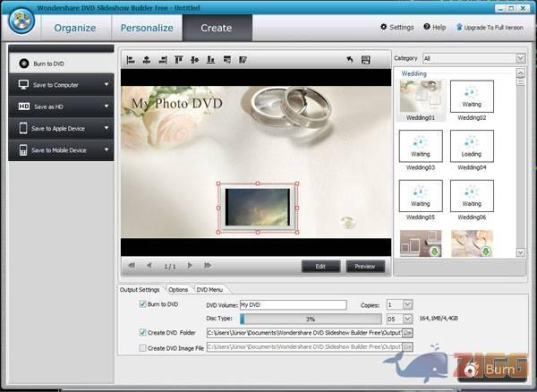537x392 pixels.
Task: Click the align left icon in toolbar
Action: (131, 60)
